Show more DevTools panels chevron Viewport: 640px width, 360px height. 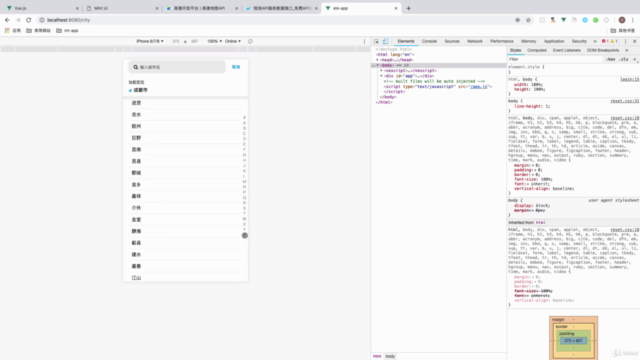(595, 41)
